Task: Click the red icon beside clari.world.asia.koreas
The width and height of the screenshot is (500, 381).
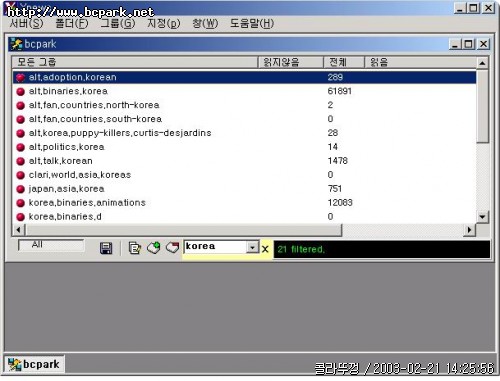Action: pyautogui.click(x=21, y=175)
